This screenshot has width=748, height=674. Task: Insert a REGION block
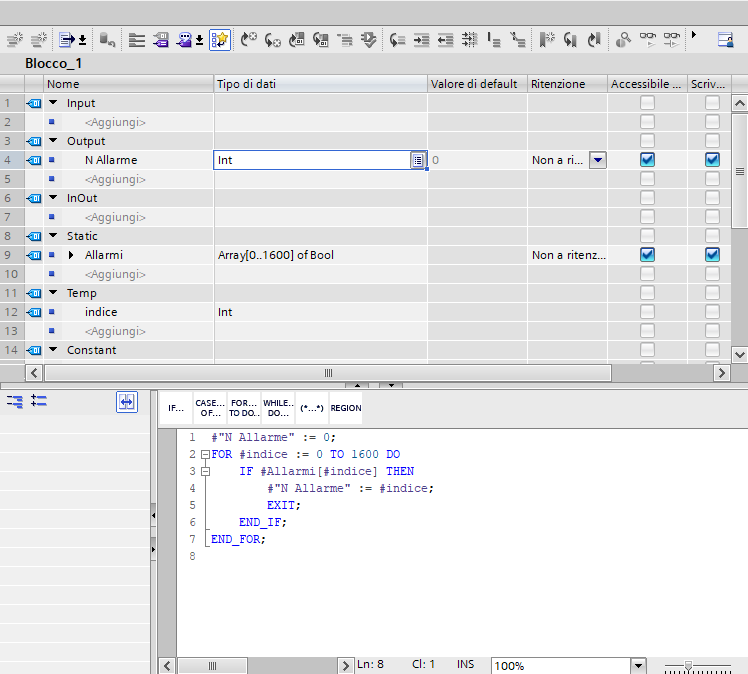[345, 408]
